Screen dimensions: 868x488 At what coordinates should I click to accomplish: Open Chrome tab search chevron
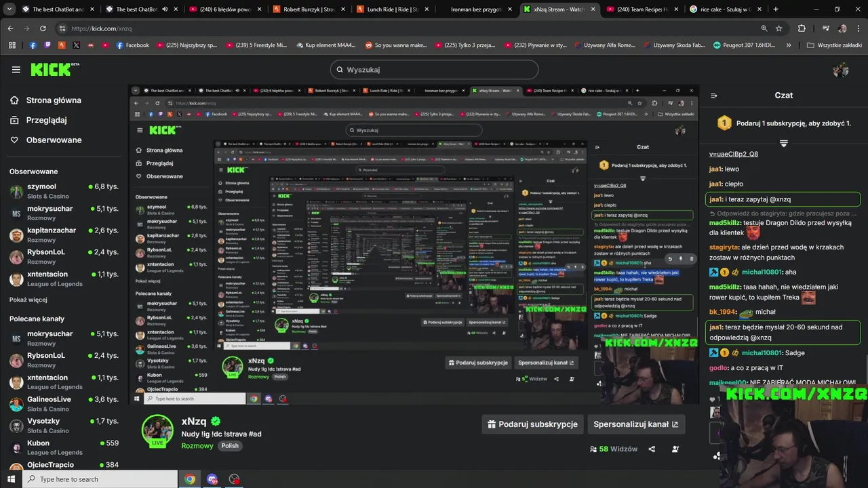(10, 9)
